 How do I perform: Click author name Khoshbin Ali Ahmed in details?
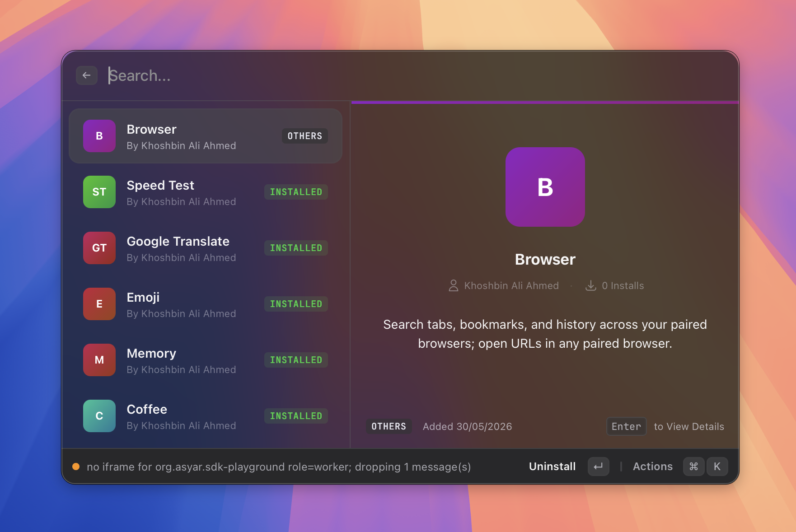click(511, 286)
